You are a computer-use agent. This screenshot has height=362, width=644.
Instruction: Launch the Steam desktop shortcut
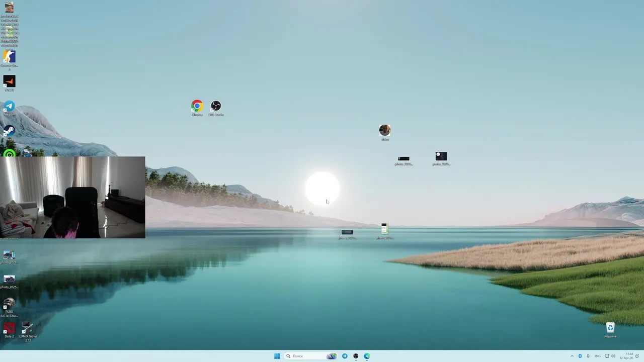9,132
